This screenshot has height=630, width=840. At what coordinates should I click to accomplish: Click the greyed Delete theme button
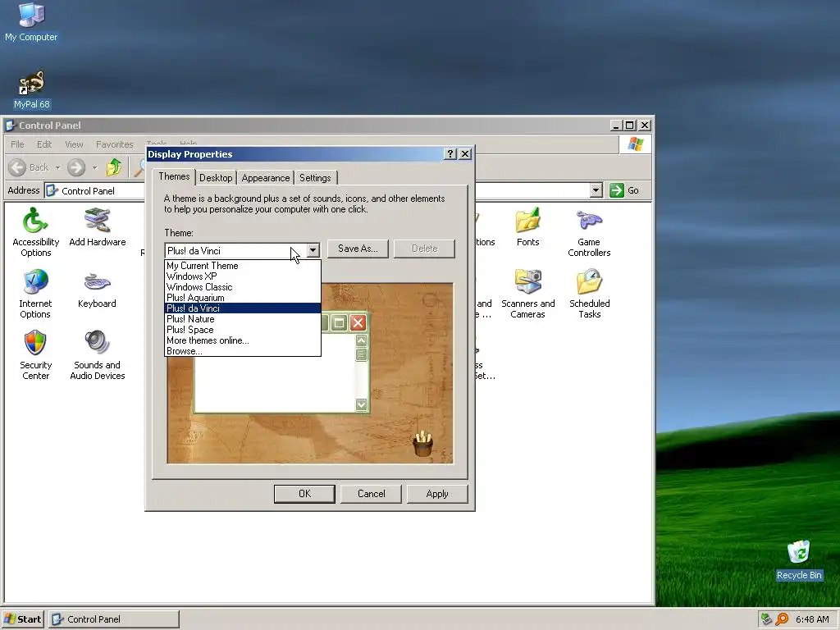(x=424, y=249)
